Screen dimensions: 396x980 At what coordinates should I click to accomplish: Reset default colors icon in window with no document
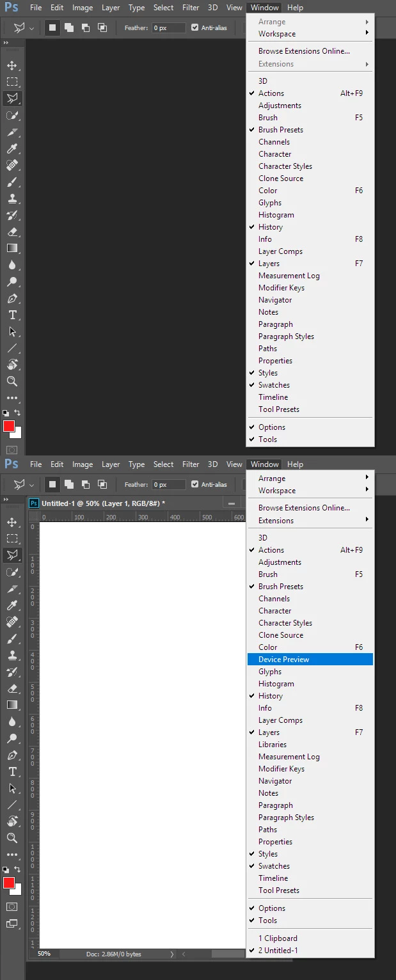[x=6, y=413]
